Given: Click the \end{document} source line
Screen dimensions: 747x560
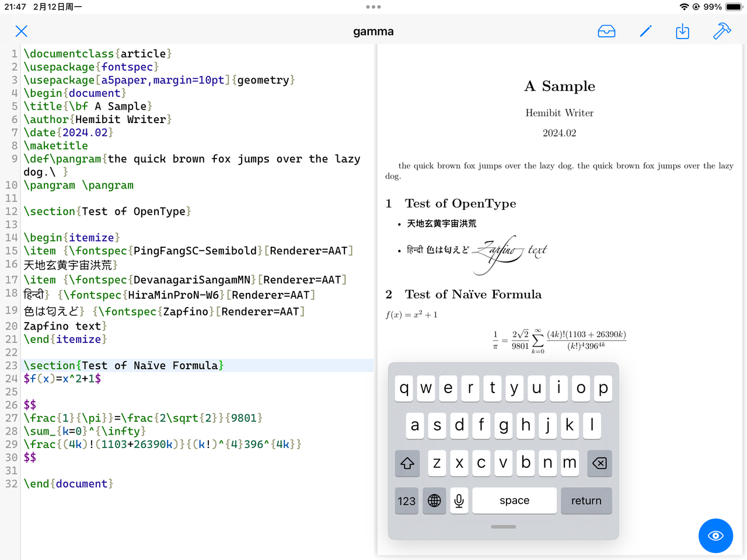Looking at the screenshot, I should 68,484.
